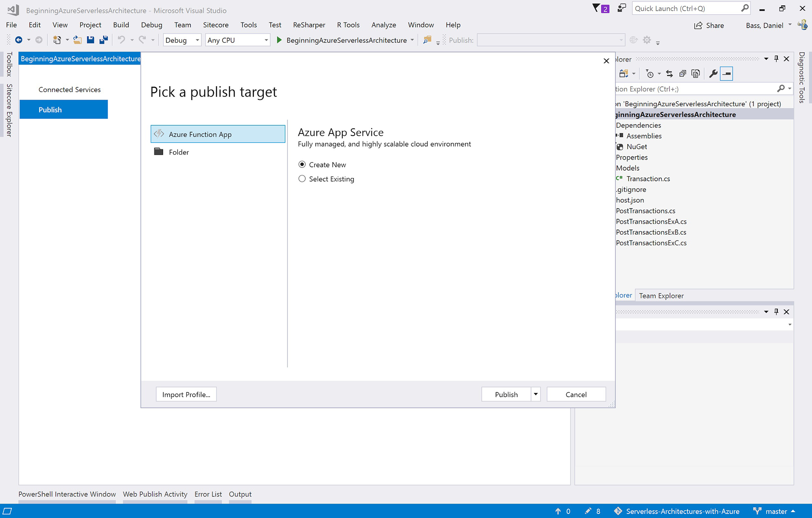Click the Publish button in the dialog
This screenshot has width=812, height=518.
point(506,394)
